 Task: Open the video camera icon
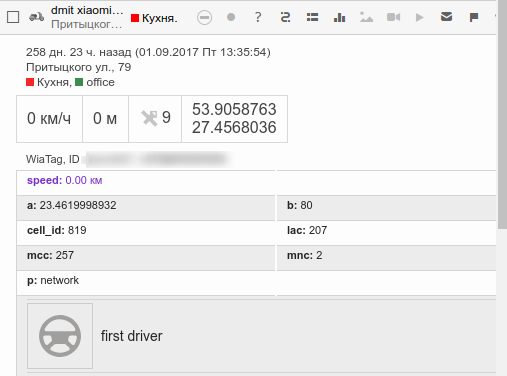pyautogui.click(x=393, y=17)
